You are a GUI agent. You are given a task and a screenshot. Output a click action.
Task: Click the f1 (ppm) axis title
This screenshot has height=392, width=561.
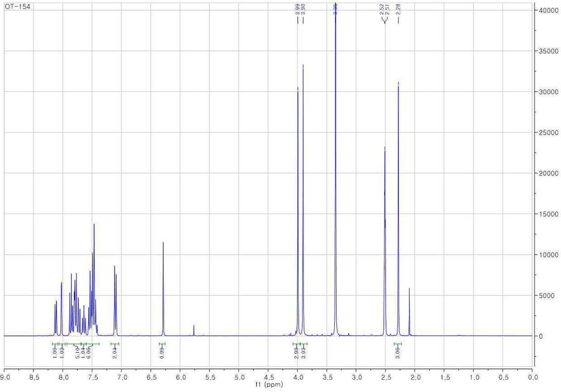(x=268, y=387)
